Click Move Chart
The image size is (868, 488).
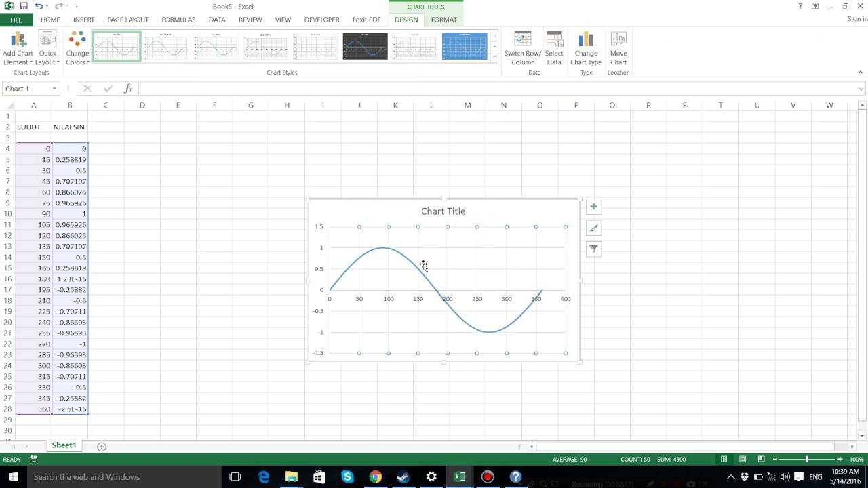click(618, 48)
